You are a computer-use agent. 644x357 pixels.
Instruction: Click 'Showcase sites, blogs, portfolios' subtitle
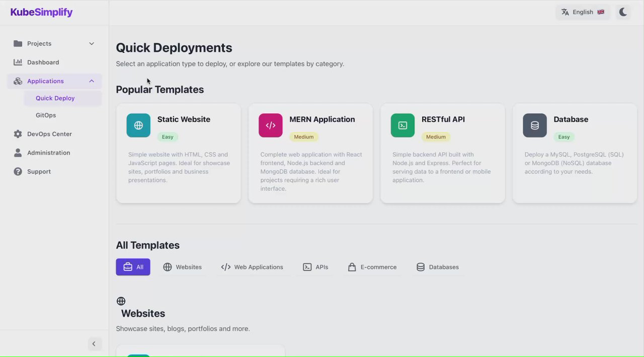[183, 329]
